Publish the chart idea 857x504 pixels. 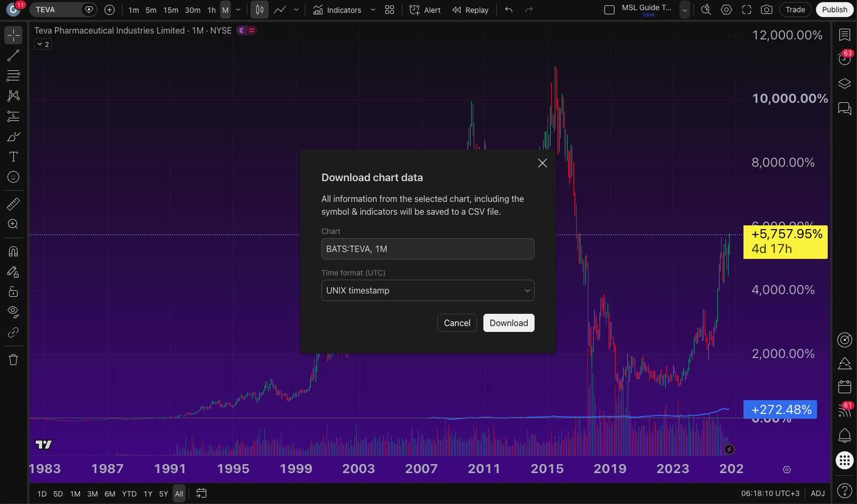(834, 10)
